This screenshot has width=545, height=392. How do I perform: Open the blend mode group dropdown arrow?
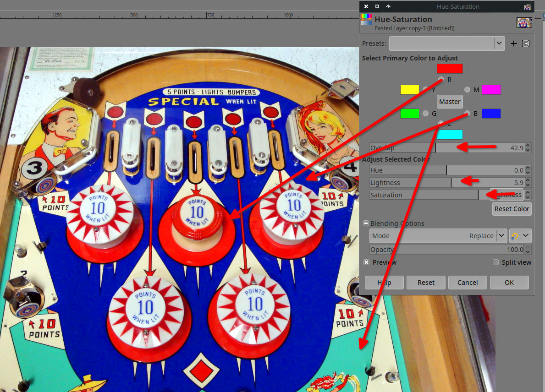click(x=526, y=236)
